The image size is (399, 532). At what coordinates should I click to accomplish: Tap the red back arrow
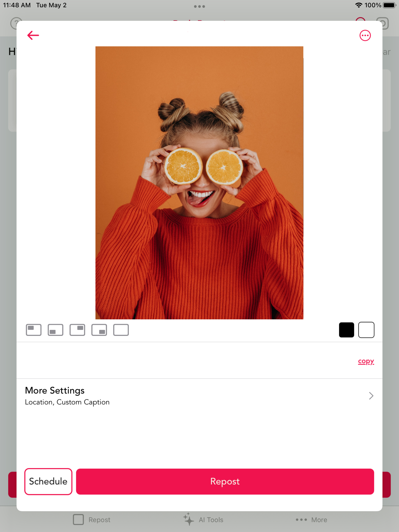coord(33,35)
